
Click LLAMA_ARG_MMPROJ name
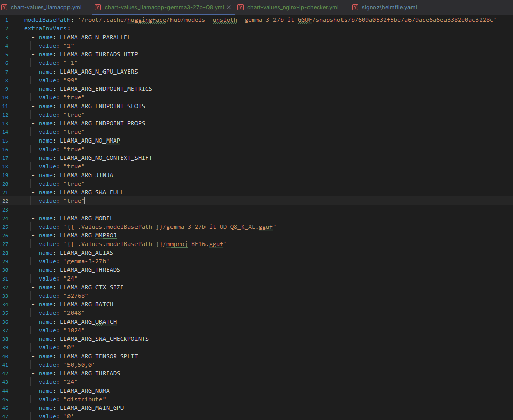click(x=88, y=235)
